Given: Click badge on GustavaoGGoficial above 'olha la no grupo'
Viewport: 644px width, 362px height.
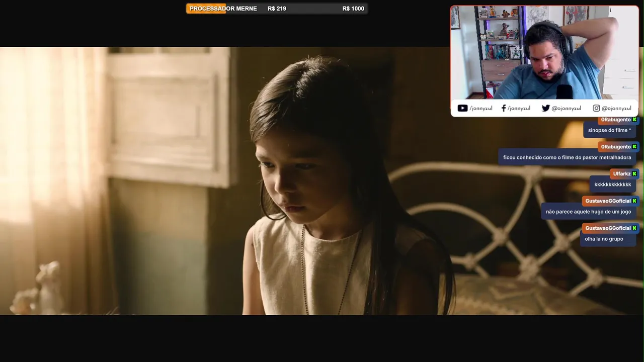Looking at the screenshot, I should tap(634, 228).
